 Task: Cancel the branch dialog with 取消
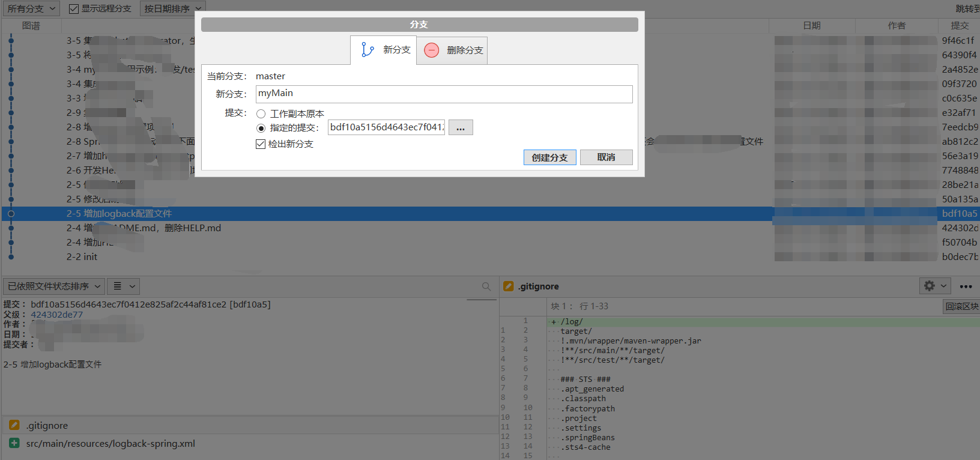tap(606, 157)
